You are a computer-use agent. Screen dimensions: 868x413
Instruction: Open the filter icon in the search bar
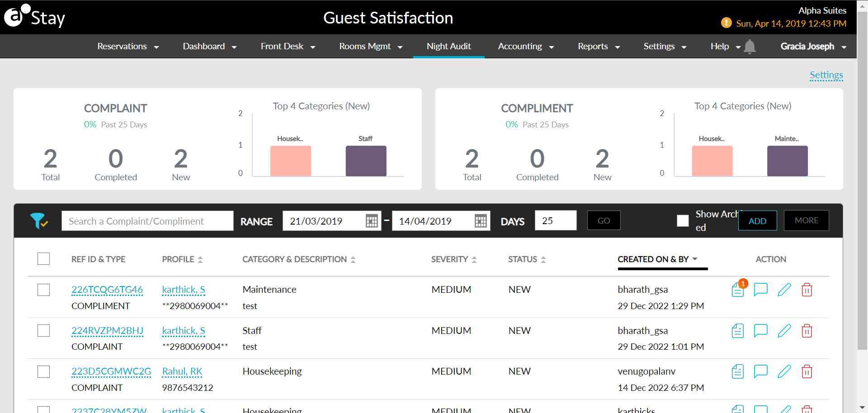tap(39, 221)
